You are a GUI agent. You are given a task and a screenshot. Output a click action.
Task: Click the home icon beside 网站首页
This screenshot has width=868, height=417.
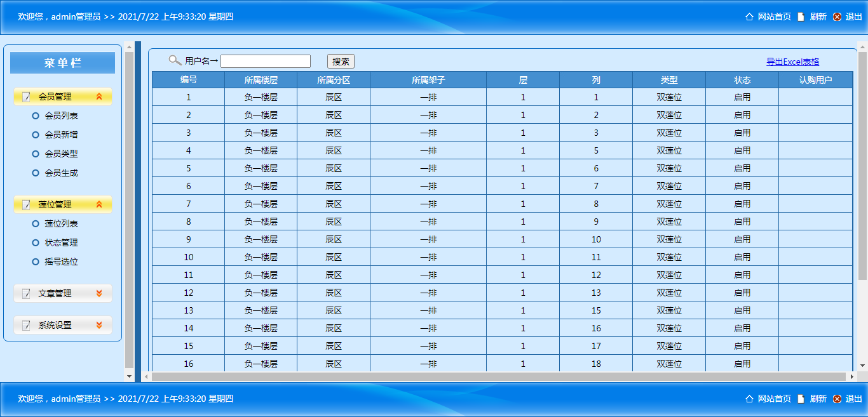point(750,17)
